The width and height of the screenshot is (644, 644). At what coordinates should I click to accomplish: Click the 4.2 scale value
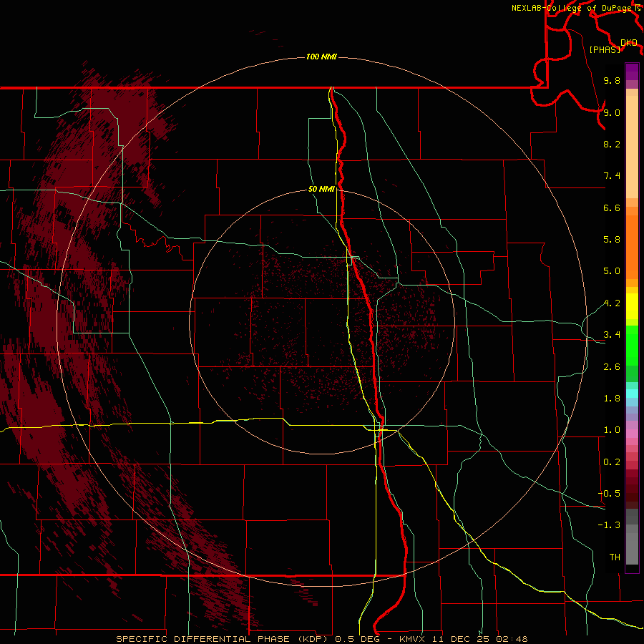pyautogui.click(x=612, y=303)
